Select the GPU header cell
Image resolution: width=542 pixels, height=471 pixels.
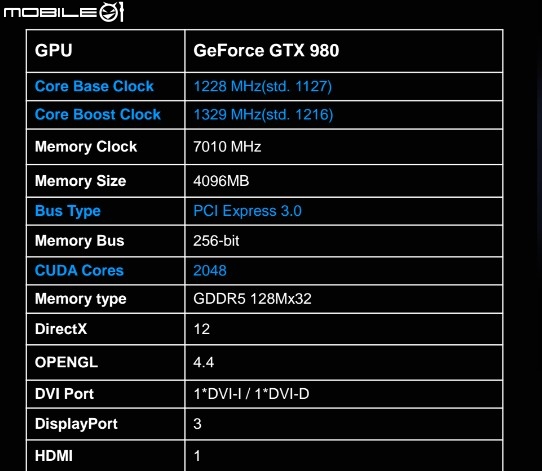click(x=106, y=51)
